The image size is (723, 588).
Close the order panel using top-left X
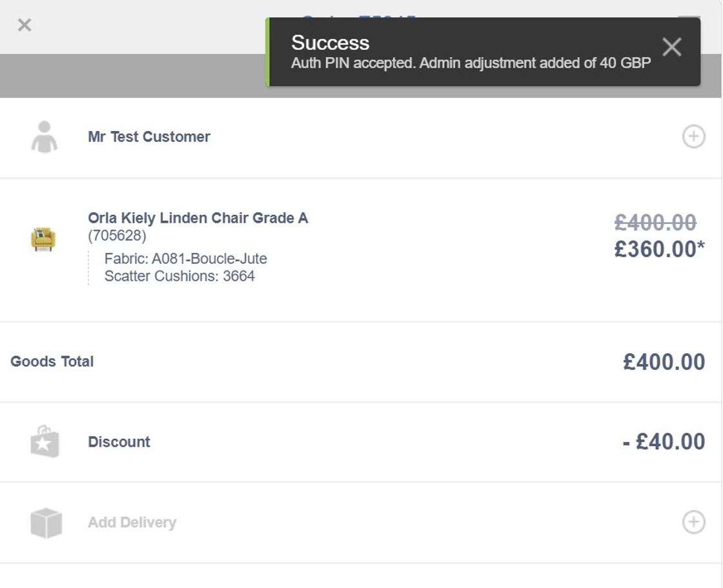pyautogui.click(x=25, y=25)
